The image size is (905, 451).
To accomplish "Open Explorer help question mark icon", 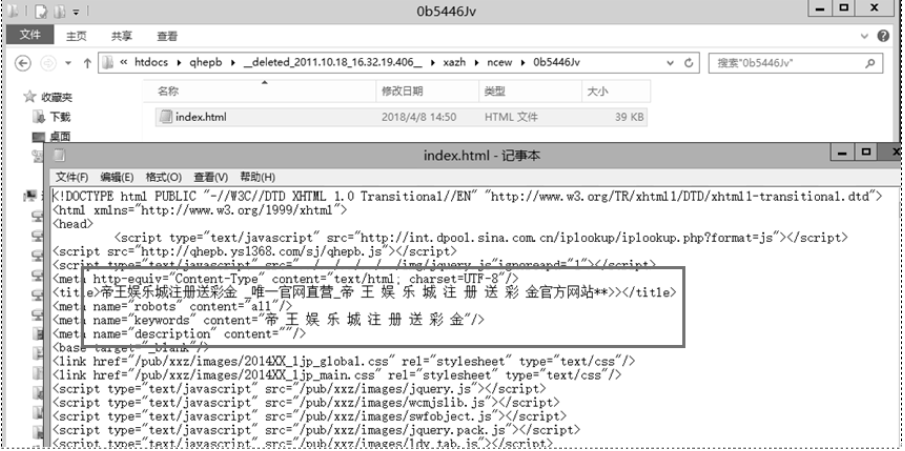I will coord(883,36).
